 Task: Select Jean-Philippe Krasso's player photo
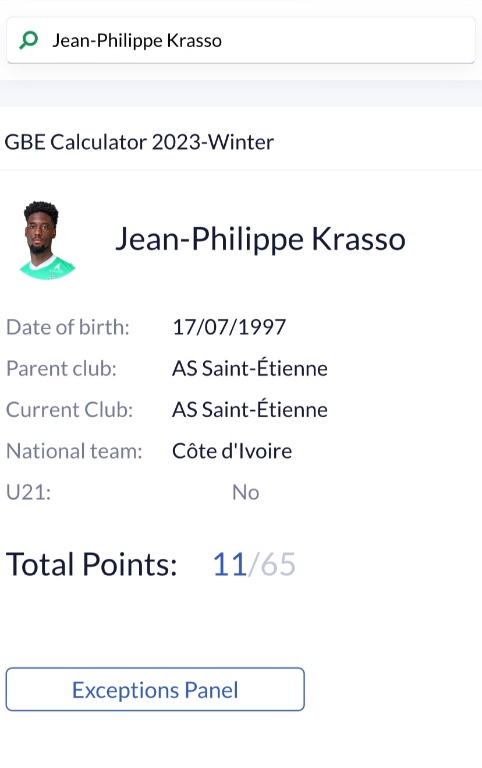[x=47, y=240]
